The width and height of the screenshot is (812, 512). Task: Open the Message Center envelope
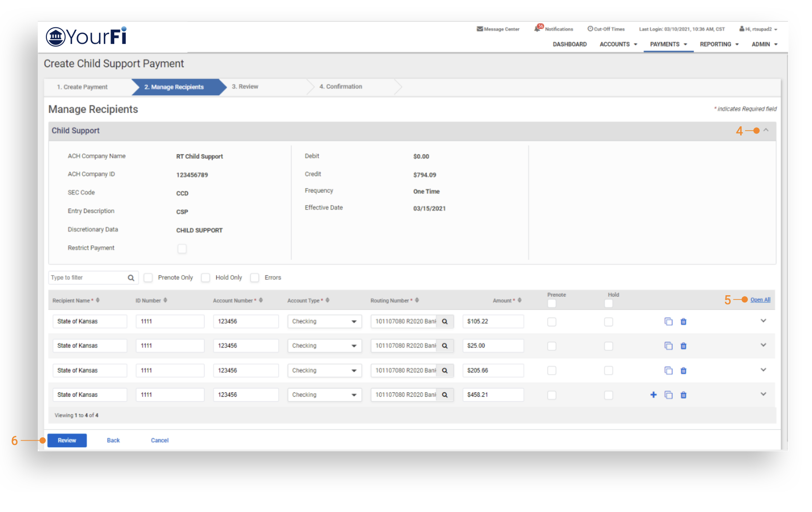[480, 29]
